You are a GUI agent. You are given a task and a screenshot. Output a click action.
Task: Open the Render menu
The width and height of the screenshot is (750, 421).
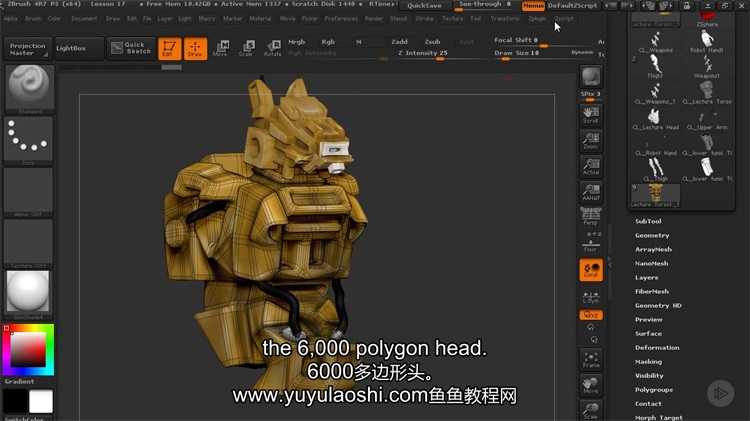[x=374, y=19]
